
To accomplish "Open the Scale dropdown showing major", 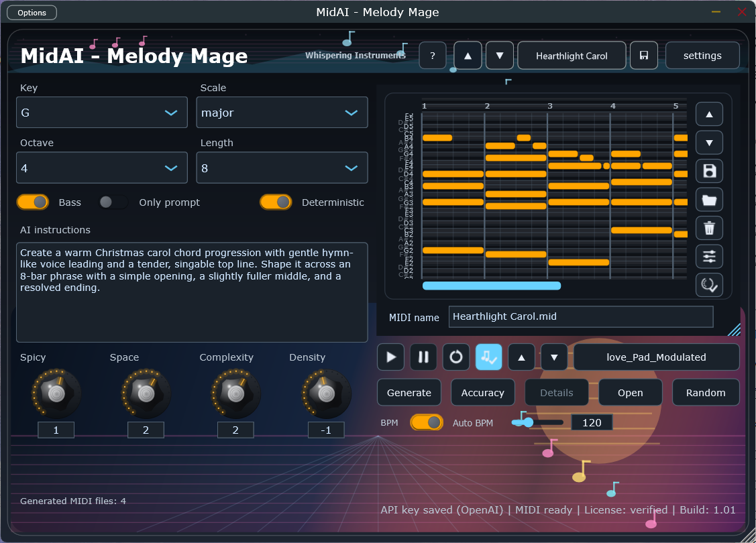I will (x=282, y=112).
